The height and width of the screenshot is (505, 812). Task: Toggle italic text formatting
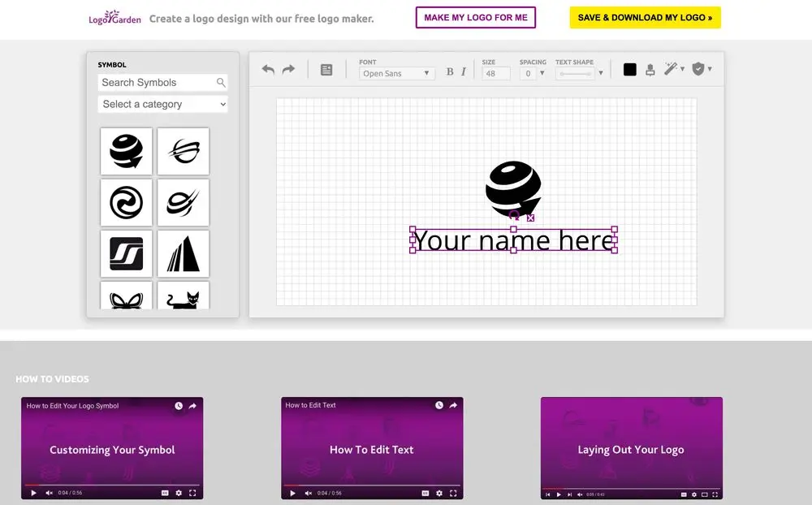[464, 72]
